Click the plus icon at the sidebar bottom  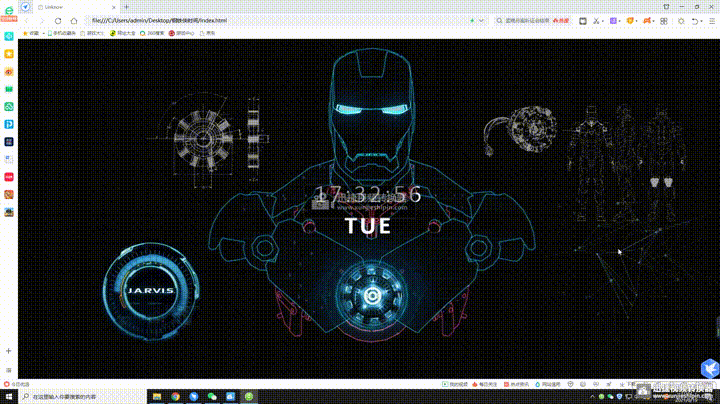(x=8, y=351)
